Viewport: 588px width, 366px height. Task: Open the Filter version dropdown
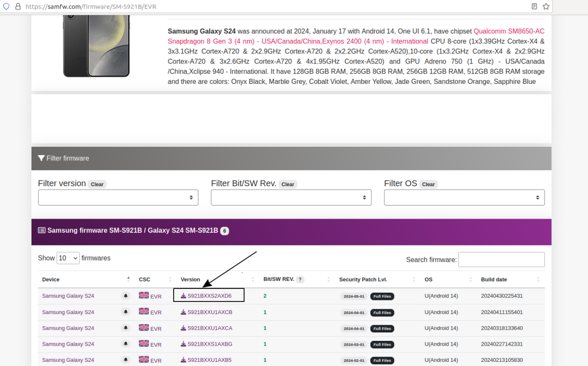pyautogui.click(x=118, y=198)
